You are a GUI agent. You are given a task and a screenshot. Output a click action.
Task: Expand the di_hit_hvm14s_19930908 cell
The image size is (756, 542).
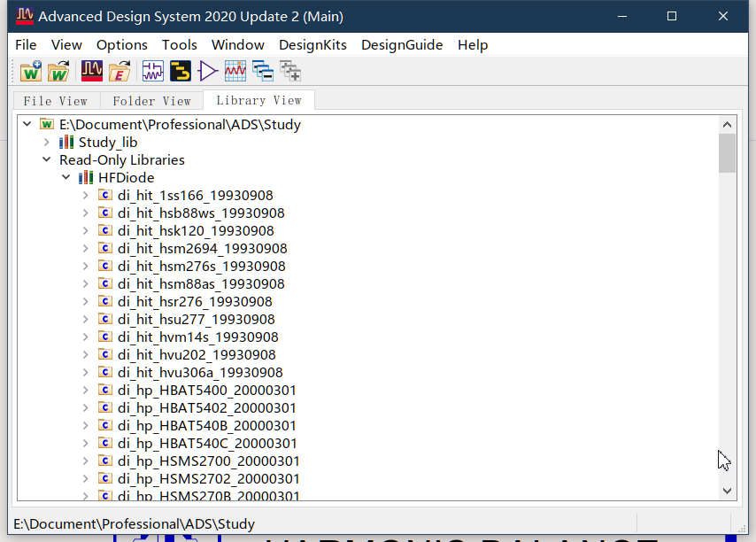tap(85, 337)
